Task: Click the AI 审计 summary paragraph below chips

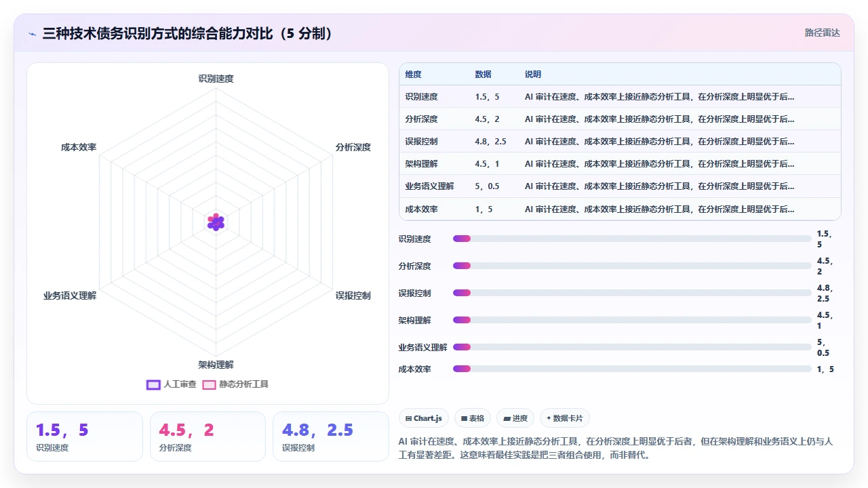Action: (616, 448)
